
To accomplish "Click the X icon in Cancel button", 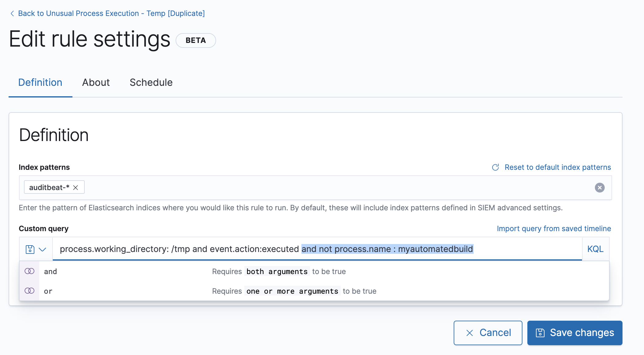I will [x=469, y=333].
